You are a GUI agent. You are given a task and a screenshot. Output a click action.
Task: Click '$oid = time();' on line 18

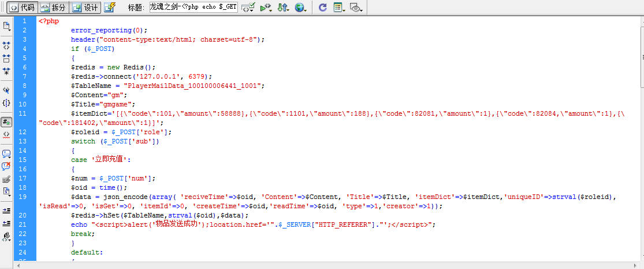click(99, 187)
